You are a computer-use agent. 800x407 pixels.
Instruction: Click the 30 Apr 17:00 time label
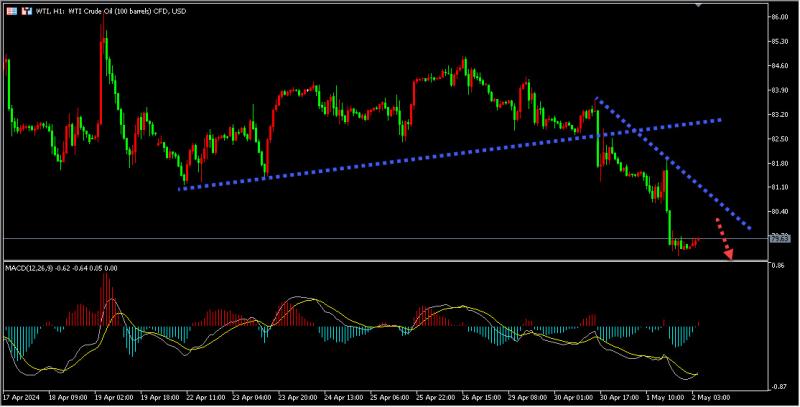coord(619,397)
